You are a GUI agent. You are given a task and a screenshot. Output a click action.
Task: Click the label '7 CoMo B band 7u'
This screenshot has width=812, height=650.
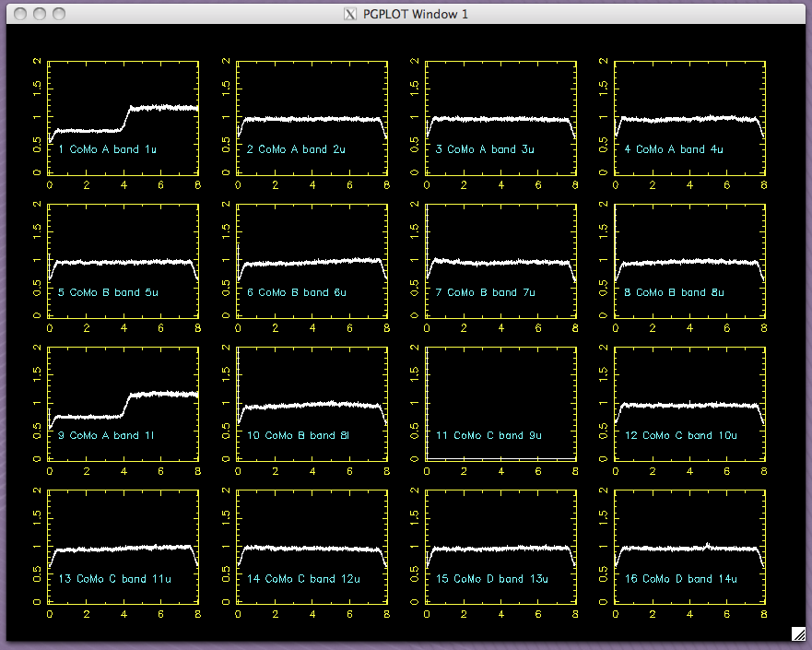coord(485,293)
